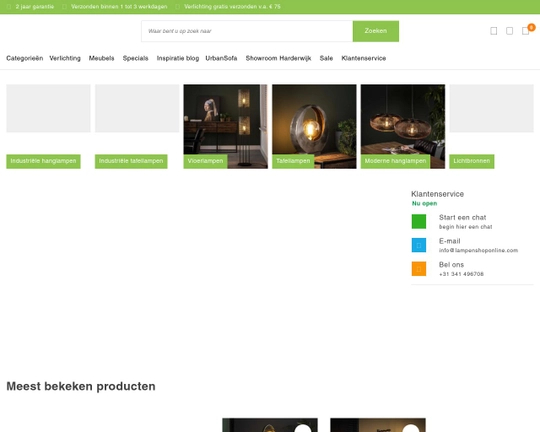Open the Inspiratie blog menu item
The height and width of the screenshot is (432, 540).
[178, 58]
